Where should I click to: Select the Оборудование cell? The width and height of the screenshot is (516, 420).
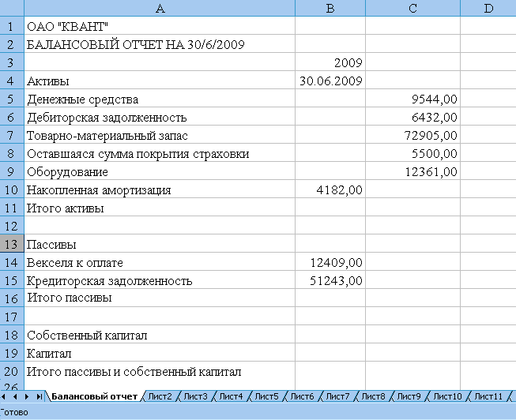point(160,171)
